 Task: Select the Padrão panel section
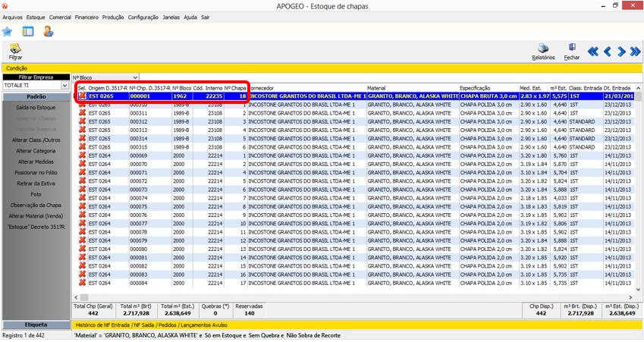[36, 97]
